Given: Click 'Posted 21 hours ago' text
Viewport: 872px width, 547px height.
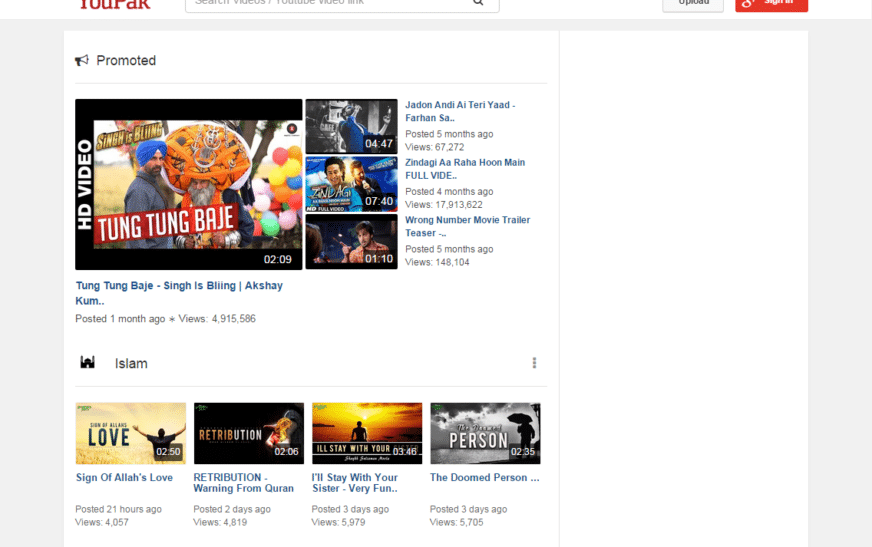Looking at the screenshot, I should coord(118,509).
